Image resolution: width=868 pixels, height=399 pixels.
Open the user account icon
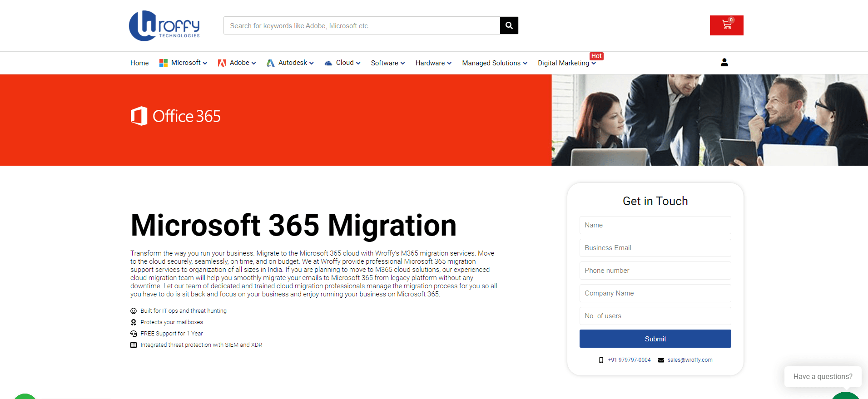tap(724, 62)
